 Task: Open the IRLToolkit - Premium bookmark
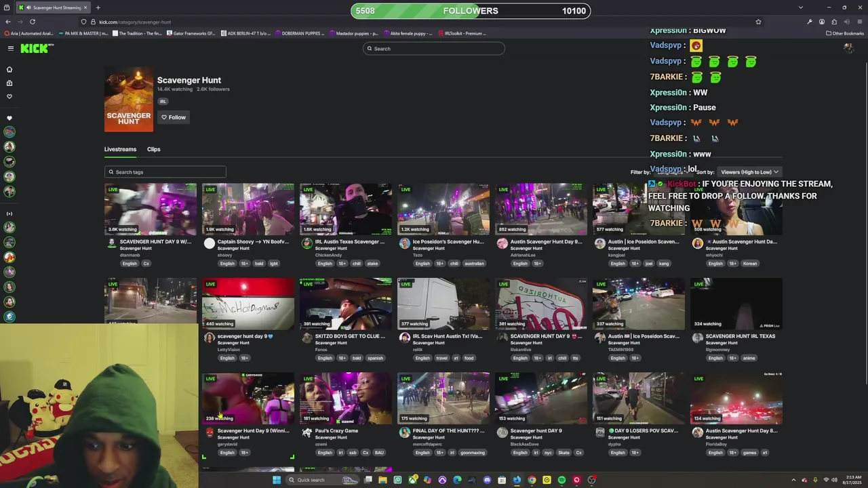(462, 33)
